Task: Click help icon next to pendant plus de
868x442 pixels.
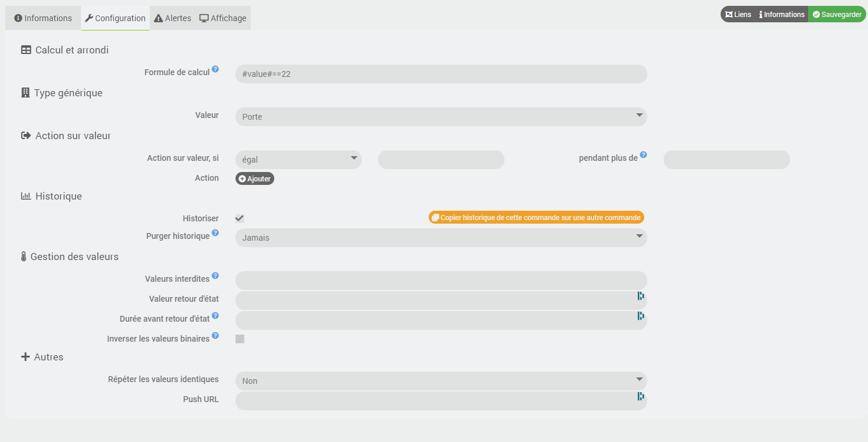Action: tap(644, 155)
